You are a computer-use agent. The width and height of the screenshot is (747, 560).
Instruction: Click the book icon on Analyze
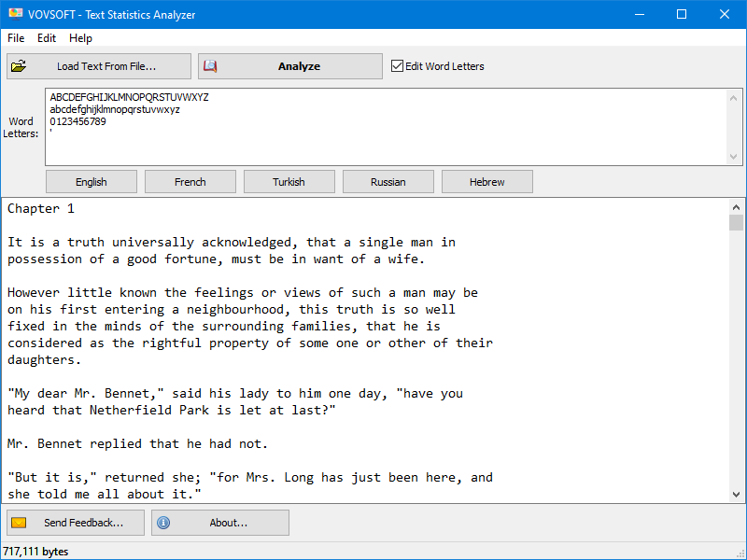211,66
